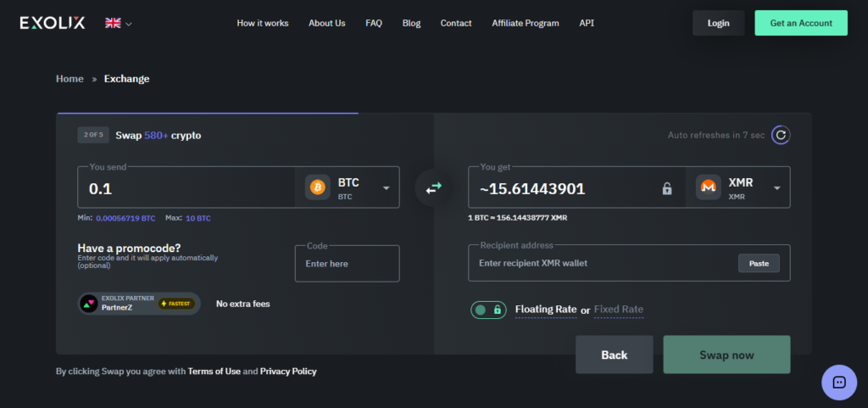Open the UK flag language selector
The width and height of the screenshot is (868, 408).
point(119,23)
